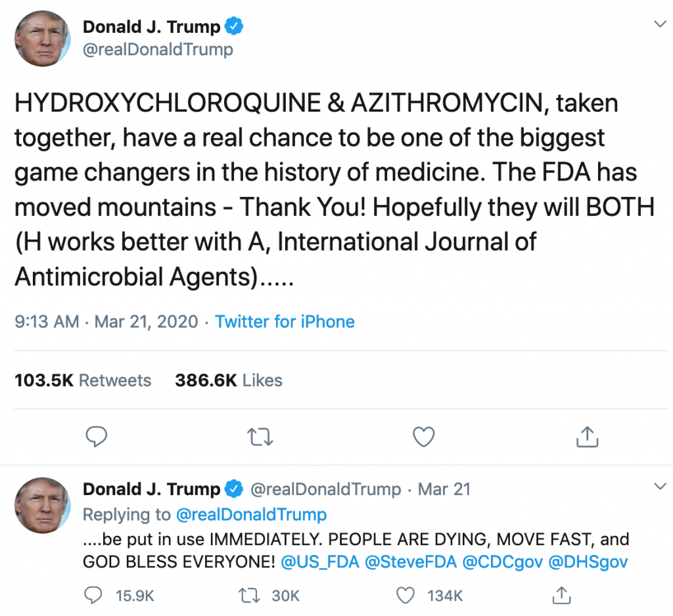Open the @DHSgov mention
Screen dimensions: 673x616
588,562
